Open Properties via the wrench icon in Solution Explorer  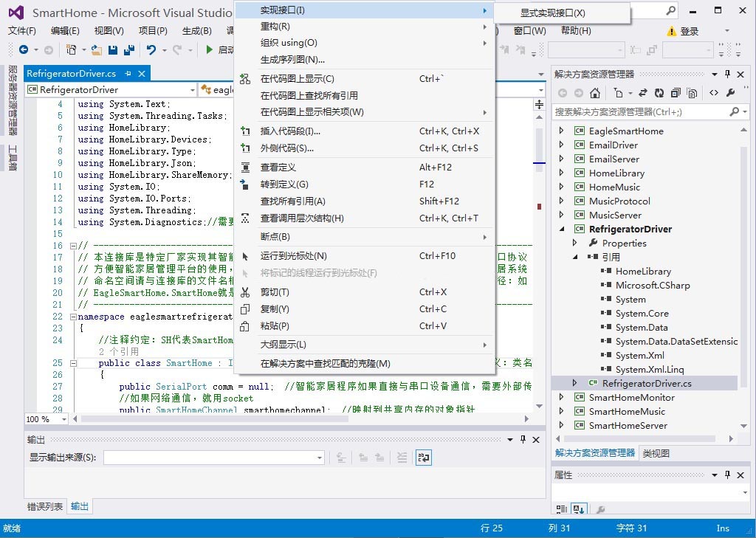click(x=730, y=92)
